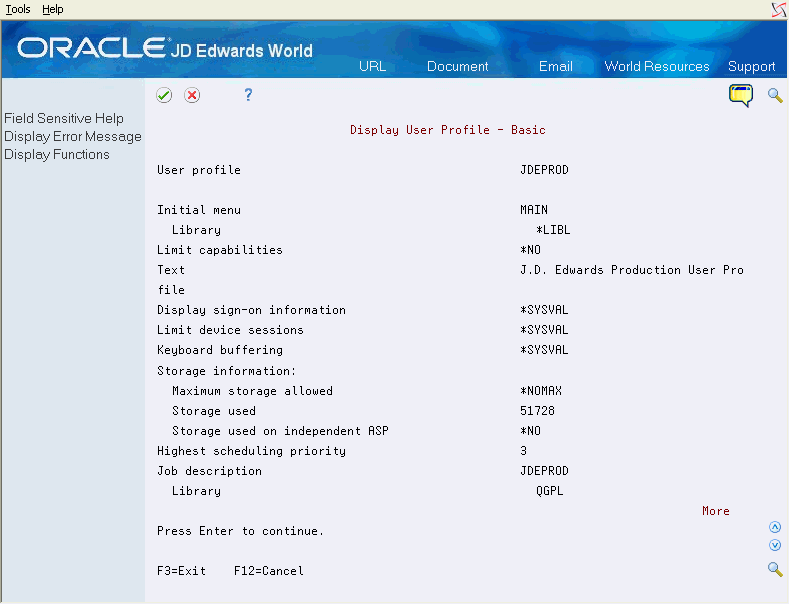Screen dimensions: 789x604
Task: Open the Support header tab
Action: point(751,66)
